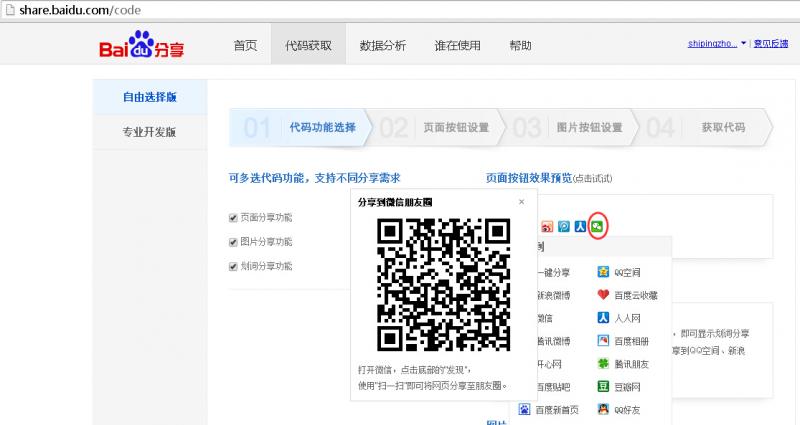Open the 帮助 nav item

pyautogui.click(x=520, y=45)
